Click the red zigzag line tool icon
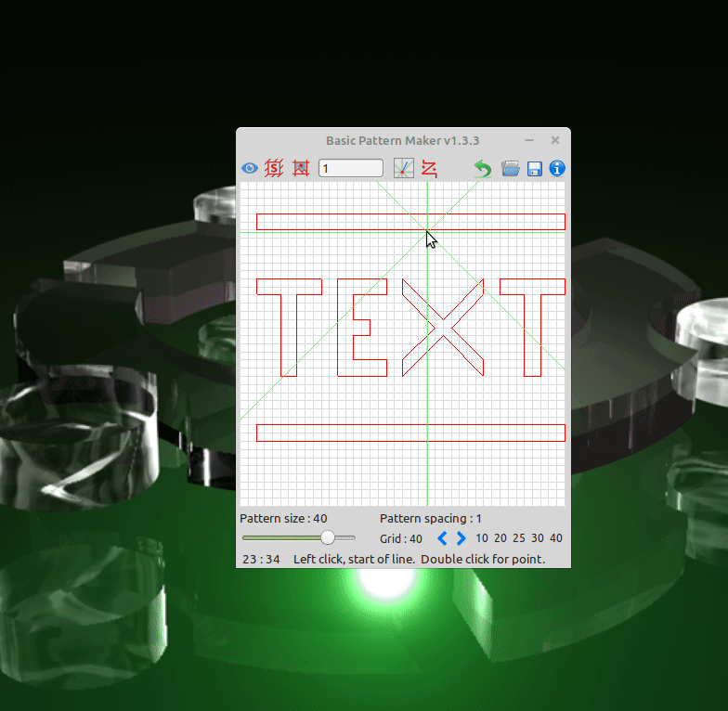728x711 pixels. (429, 168)
